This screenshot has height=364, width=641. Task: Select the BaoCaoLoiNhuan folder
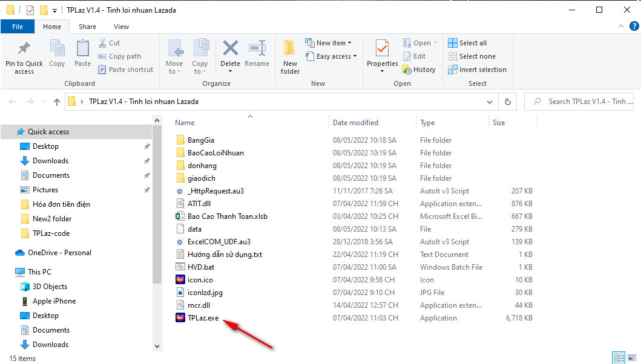pos(209,153)
